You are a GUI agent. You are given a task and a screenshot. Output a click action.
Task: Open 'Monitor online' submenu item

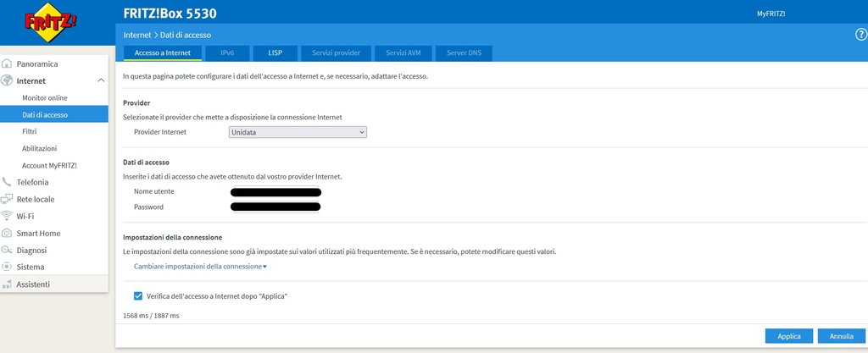pos(45,98)
